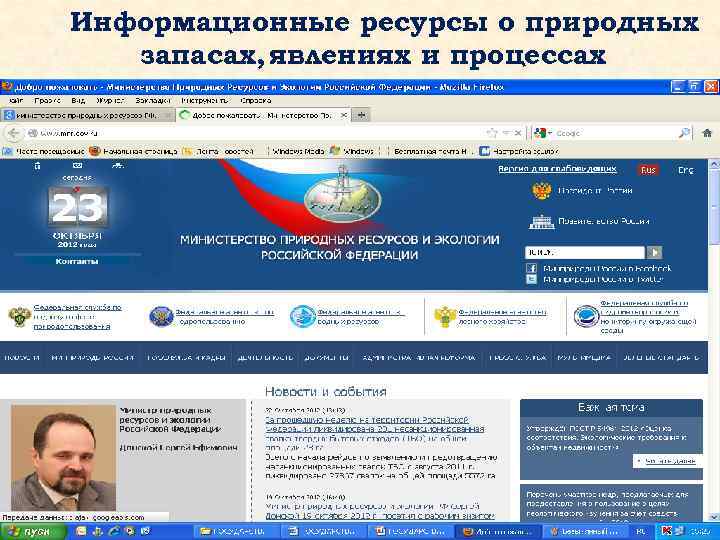Open the Журнал menu

coord(110,101)
